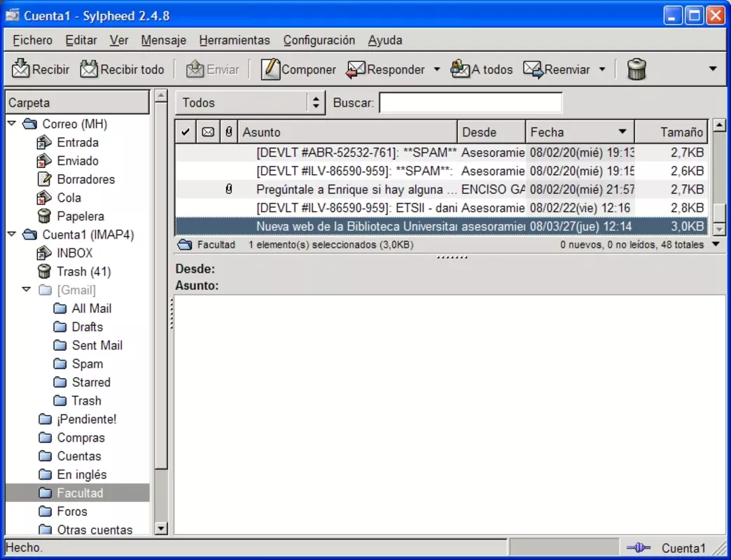Image resolution: width=731 pixels, height=560 pixels.
Task: Click the A todos reply-all icon
Action: 460,69
